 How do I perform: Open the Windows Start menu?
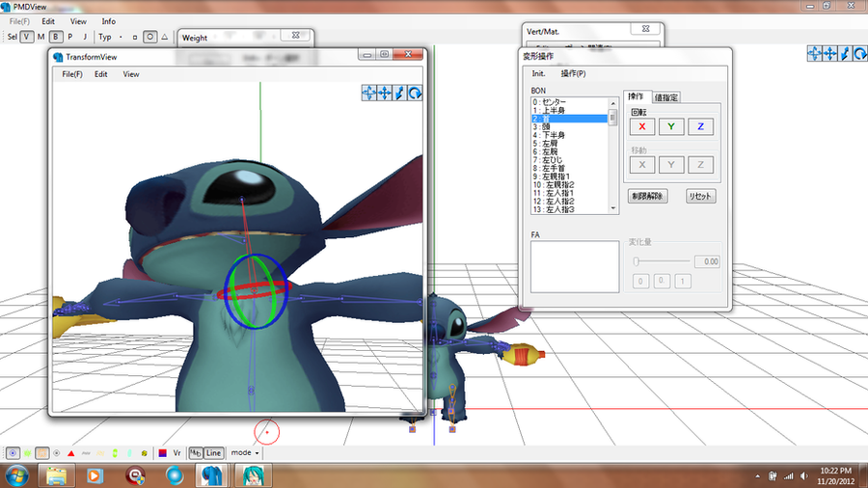pyautogui.click(x=17, y=475)
